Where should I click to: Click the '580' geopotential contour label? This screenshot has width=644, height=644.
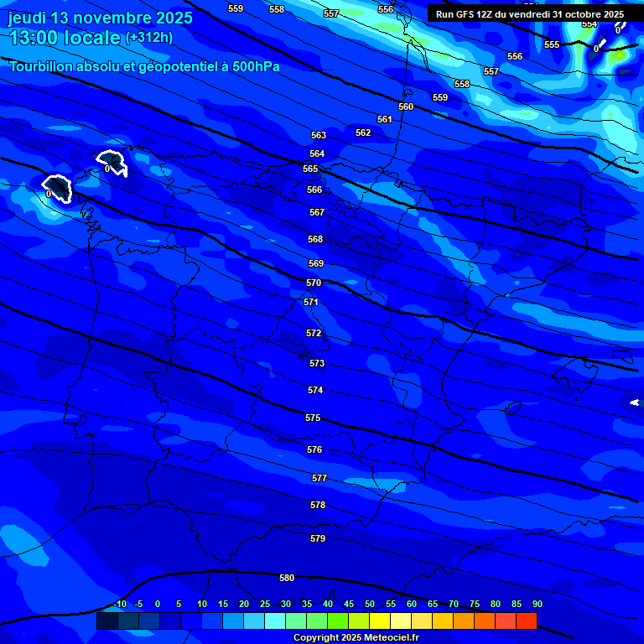287,578
